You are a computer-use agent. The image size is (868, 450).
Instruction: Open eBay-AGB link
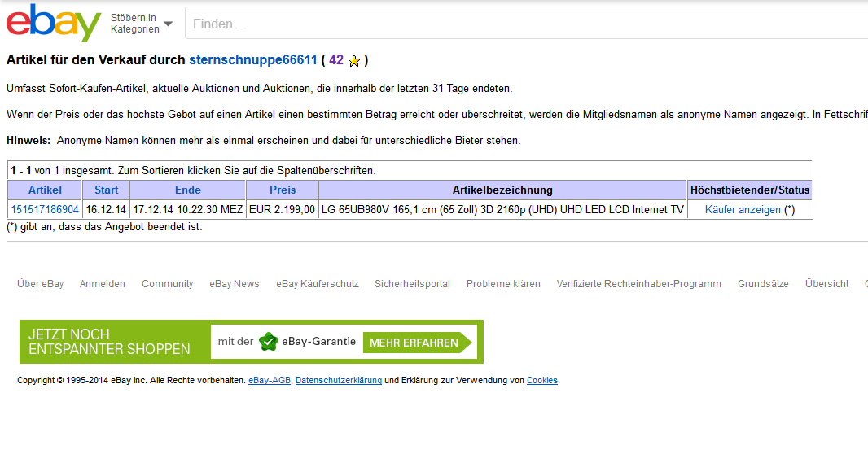coord(269,380)
